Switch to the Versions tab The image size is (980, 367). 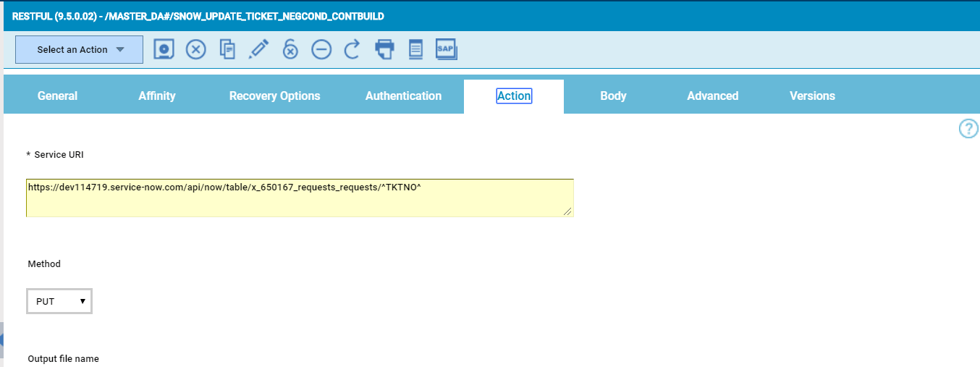click(812, 96)
